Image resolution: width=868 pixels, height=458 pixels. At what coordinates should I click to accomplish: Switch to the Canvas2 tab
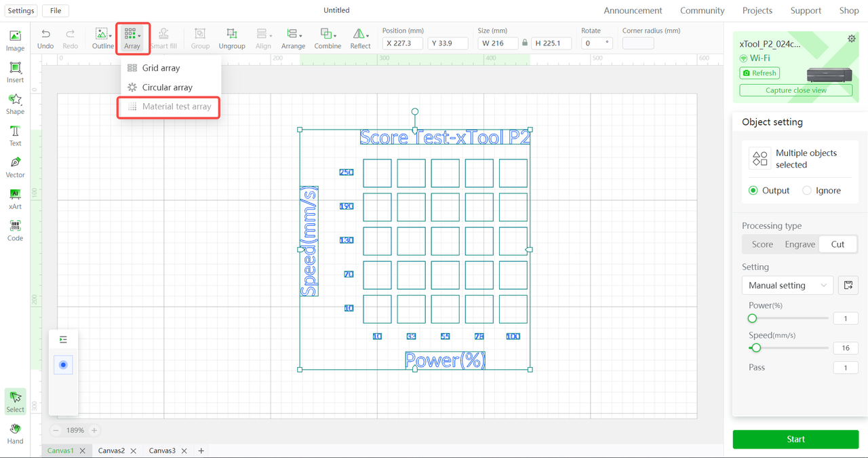(x=111, y=451)
